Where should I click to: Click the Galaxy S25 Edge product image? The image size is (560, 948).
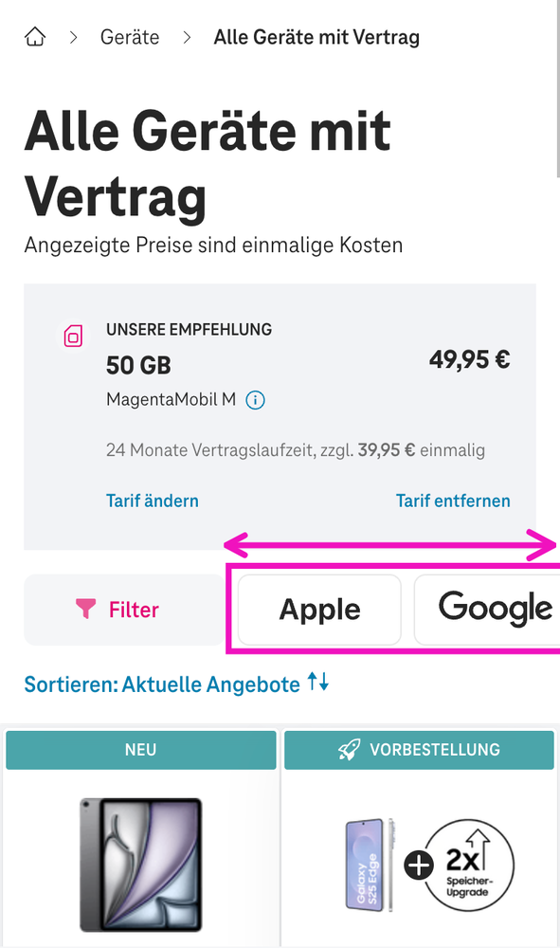click(371, 863)
